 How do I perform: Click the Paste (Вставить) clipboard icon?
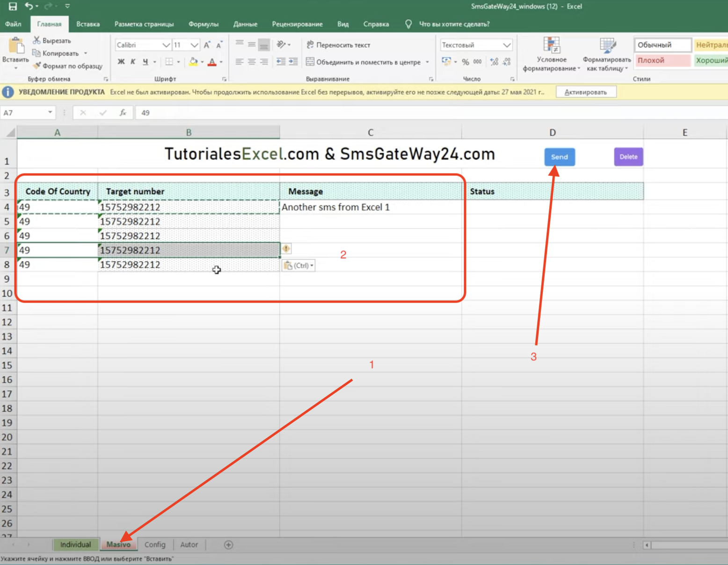[x=16, y=45]
